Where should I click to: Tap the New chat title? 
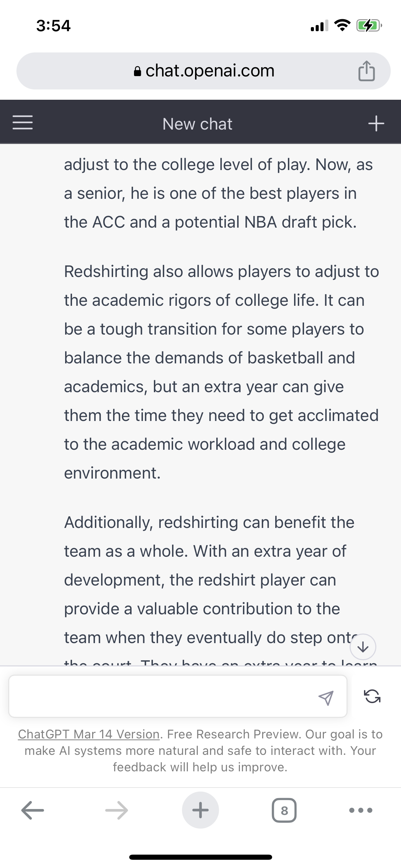point(197,124)
